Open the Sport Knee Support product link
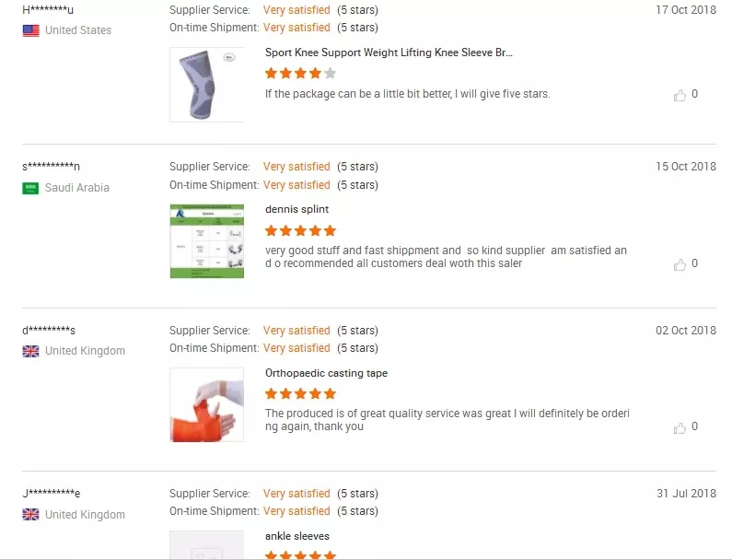 coord(389,53)
